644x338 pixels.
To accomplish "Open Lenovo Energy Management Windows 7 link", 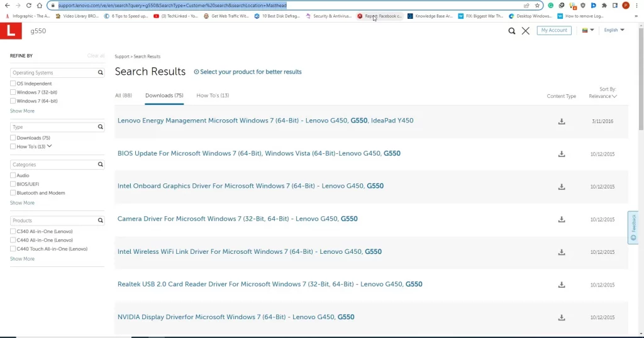I will pos(265,121).
